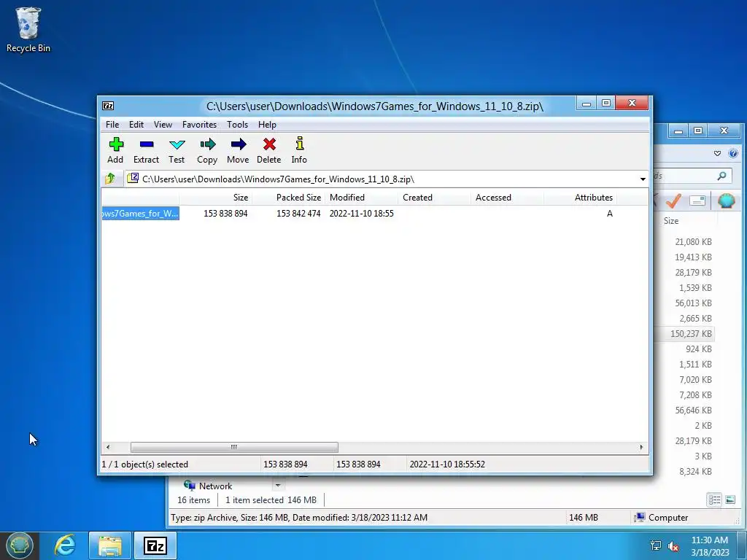The width and height of the screenshot is (747, 560).
Task: Click the Test checkmark icon in 7-Zip
Action: [x=177, y=144]
